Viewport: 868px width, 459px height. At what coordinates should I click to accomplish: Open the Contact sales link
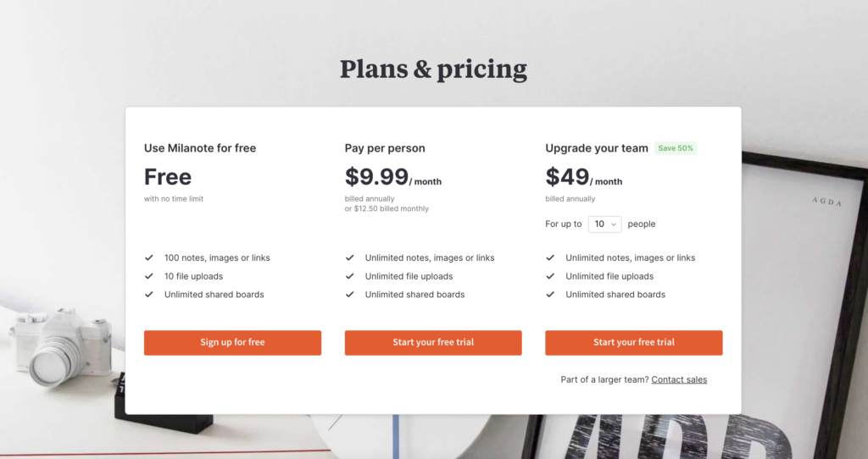pyautogui.click(x=679, y=379)
